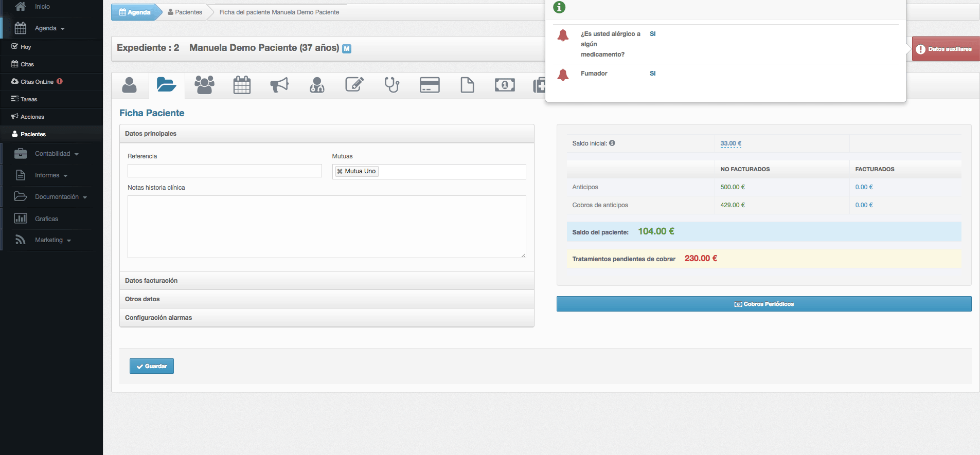
Task: Click the Pacientes breadcrumb link
Action: click(x=185, y=12)
